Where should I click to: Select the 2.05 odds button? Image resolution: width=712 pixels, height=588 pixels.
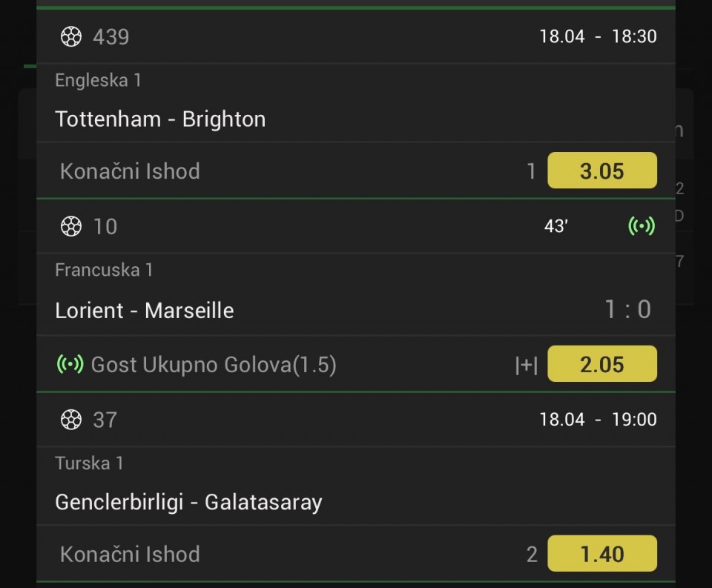click(x=601, y=364)
